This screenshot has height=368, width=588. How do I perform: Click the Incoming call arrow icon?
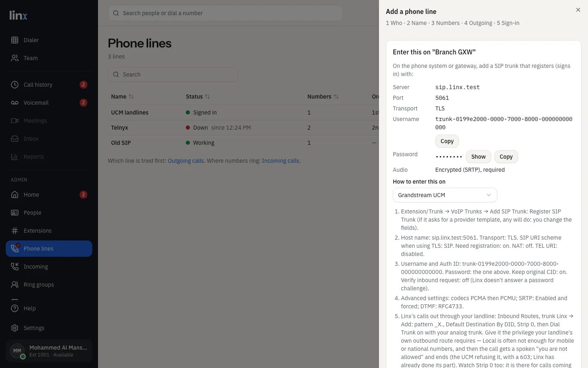point(15,267)
